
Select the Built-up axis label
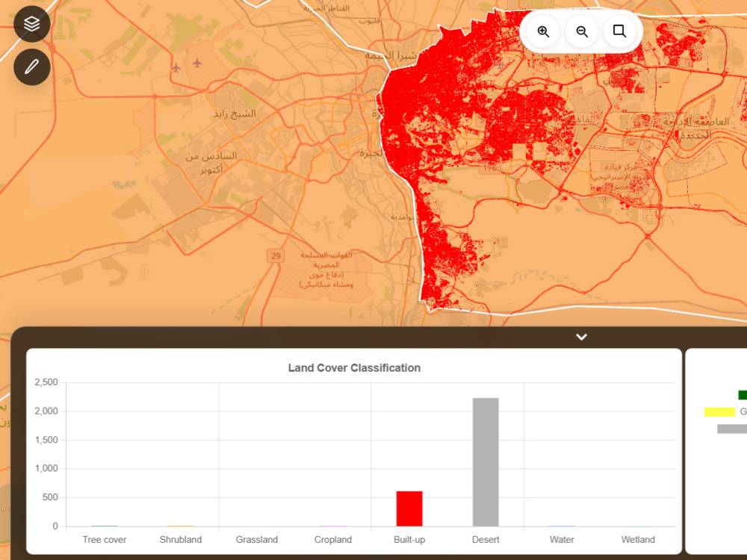tap(409, 540)
